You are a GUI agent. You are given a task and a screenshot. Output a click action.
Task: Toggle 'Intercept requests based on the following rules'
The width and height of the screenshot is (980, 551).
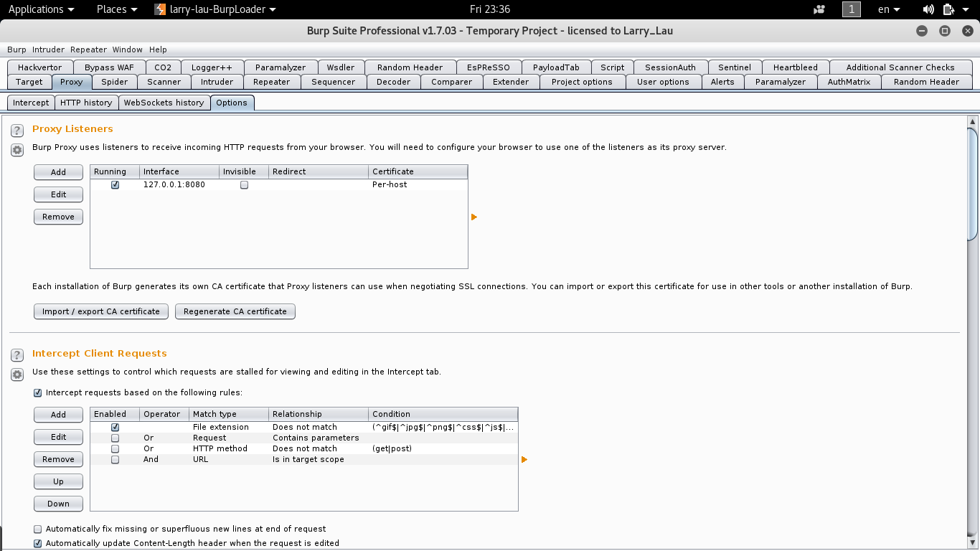pos(38,392)
